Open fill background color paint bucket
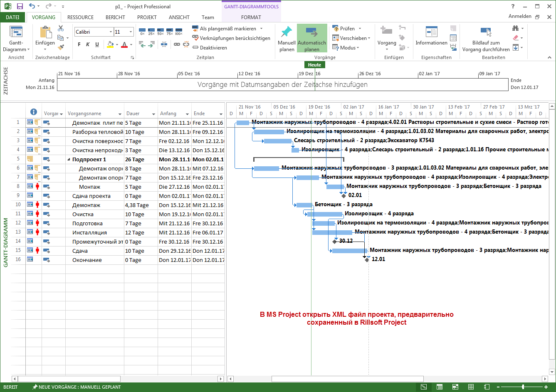Viewport: 556px width, 392px height. (x=110, y=44)
